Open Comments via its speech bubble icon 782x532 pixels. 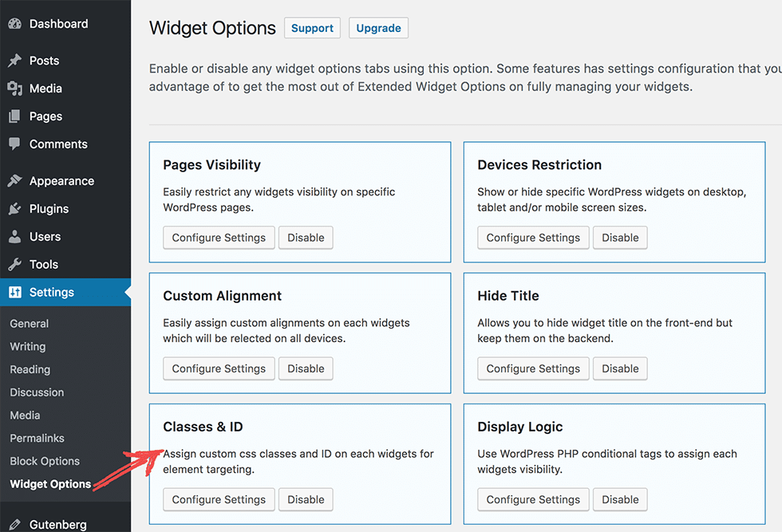pyautogui.click(x=16, y=144)
